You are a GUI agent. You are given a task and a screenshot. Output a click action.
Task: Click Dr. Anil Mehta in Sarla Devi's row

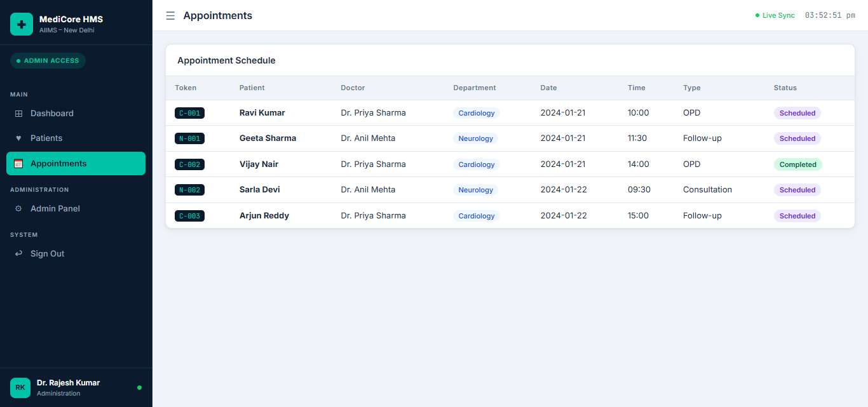tap(368, 190)
